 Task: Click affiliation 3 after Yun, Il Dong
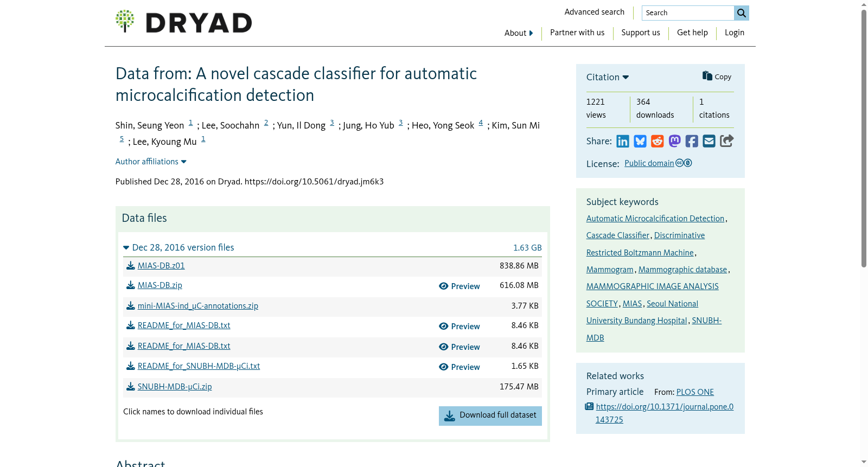(x=332, y=123)
